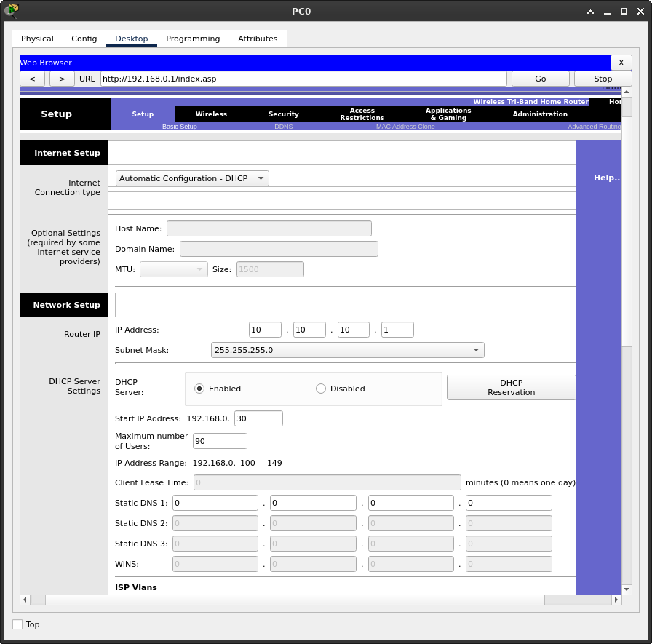Click the browser forward arrow button
Viewport: 652px width, 644px height.
pyautogui.click(x=62, y=79)
